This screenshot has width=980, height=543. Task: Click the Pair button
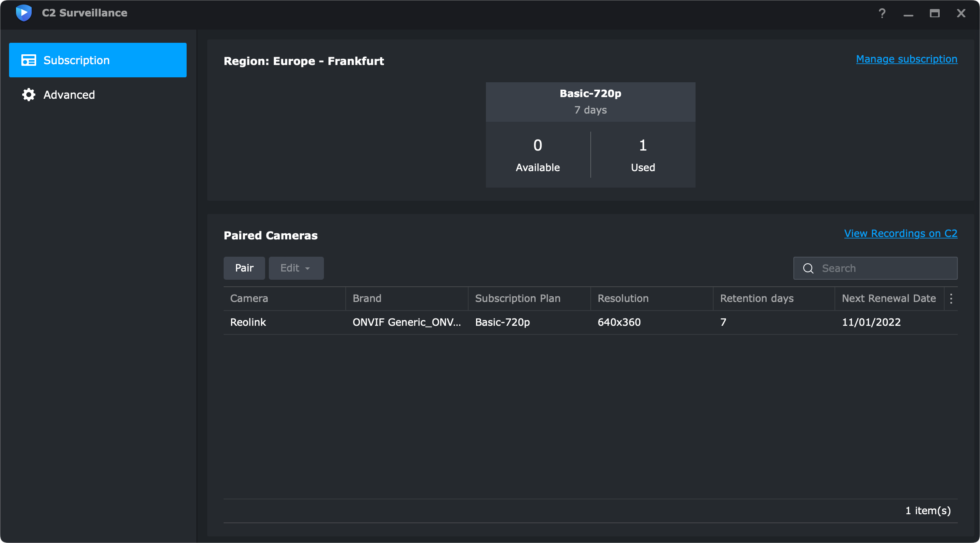[244, 268]
